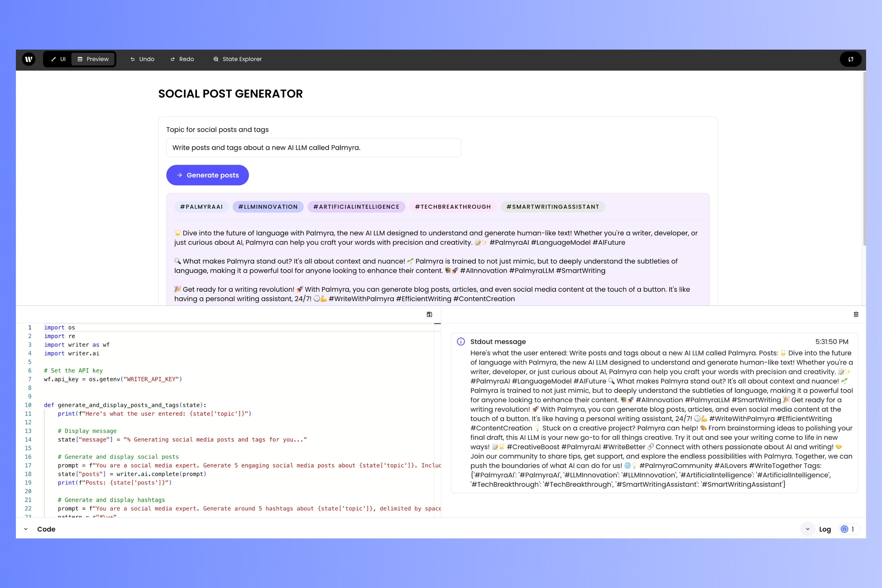Switch to Preview mode
Image resolution: width=882 pixels, height=588 pixels.
click(x=93, y=59)
